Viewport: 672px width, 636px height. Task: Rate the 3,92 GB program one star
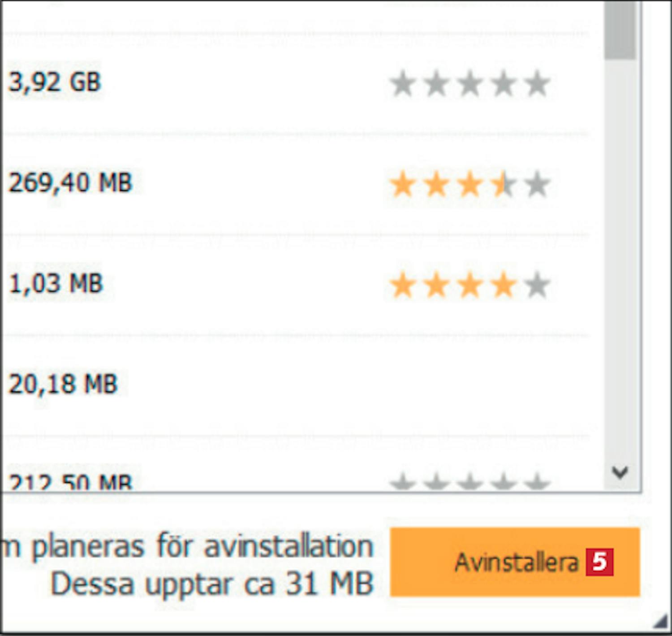402,84
